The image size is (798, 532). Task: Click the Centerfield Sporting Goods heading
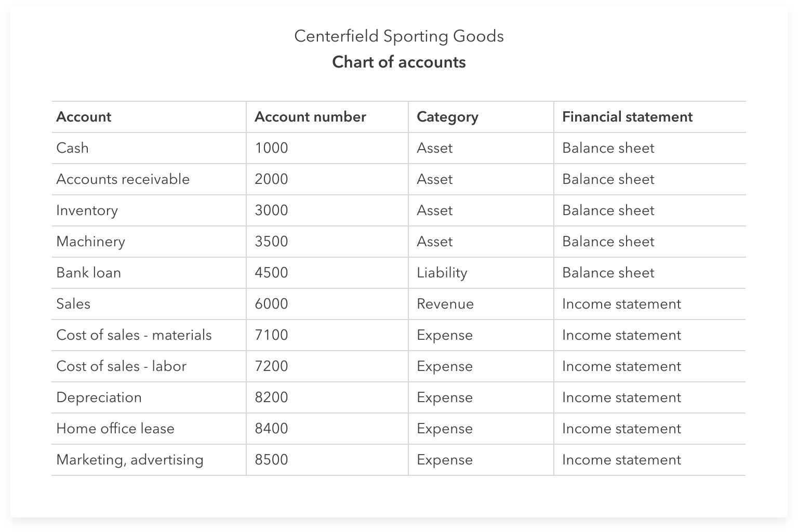(398, 36)
